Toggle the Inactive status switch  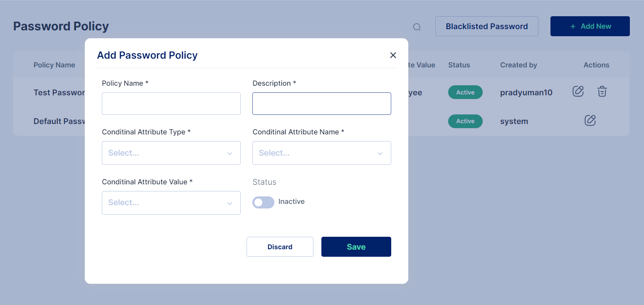coord(263,202)
